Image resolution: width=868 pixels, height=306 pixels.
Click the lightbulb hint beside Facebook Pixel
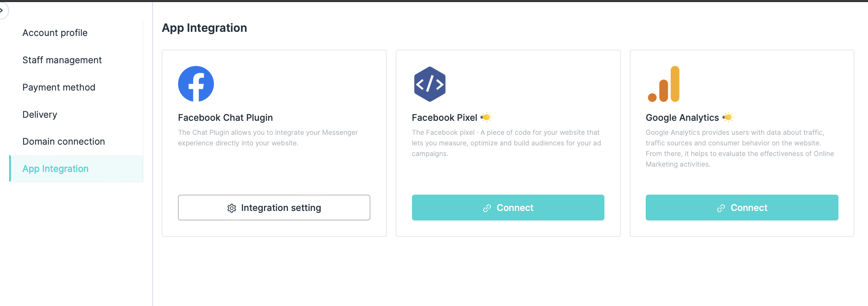[x=486, y=117]
